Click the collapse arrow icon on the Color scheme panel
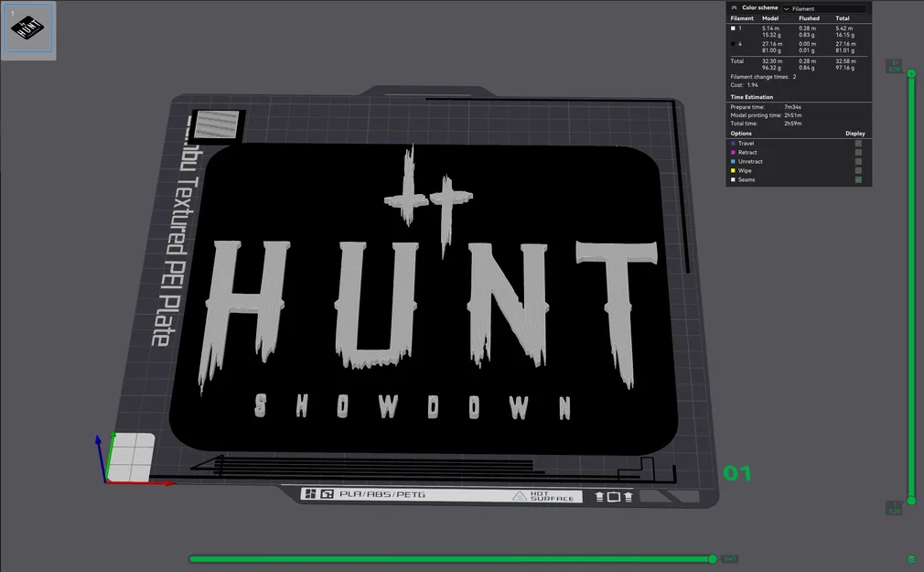This screenshot has width=924, height=572. pyautogui.click(x=735, y=7)
